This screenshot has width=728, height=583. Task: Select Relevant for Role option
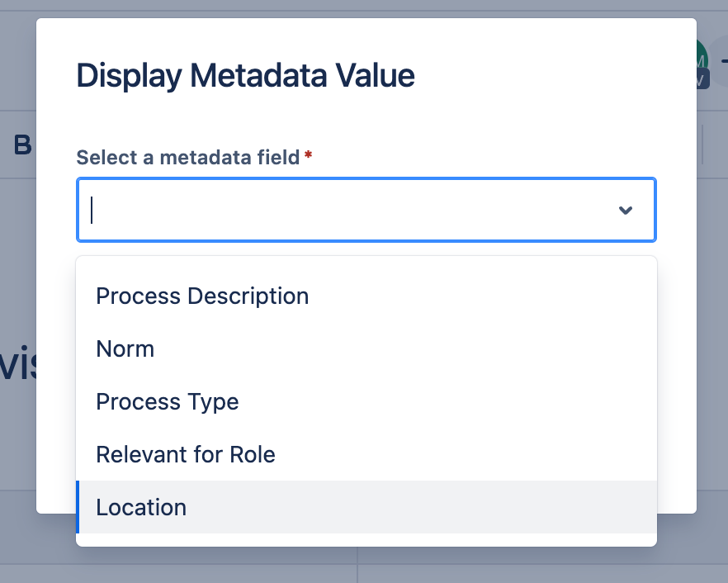point(186,454)
